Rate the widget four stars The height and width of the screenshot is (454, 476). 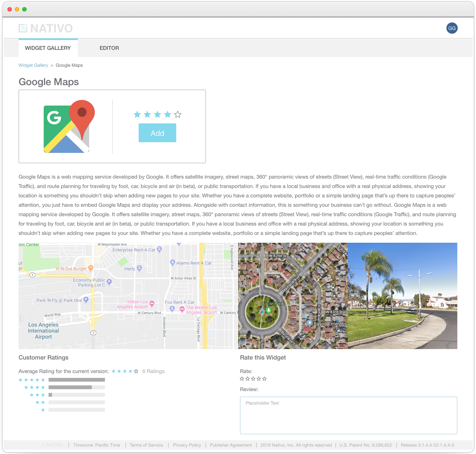[x=259, y=379]
